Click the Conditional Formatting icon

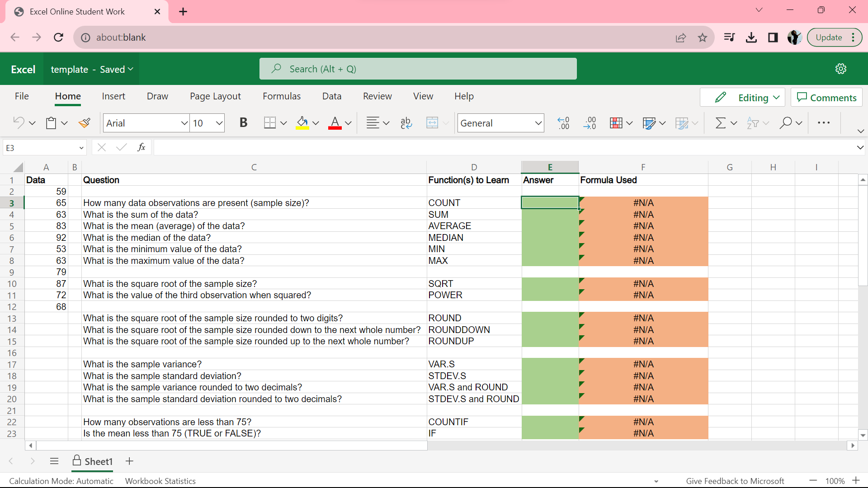(616, 123)
